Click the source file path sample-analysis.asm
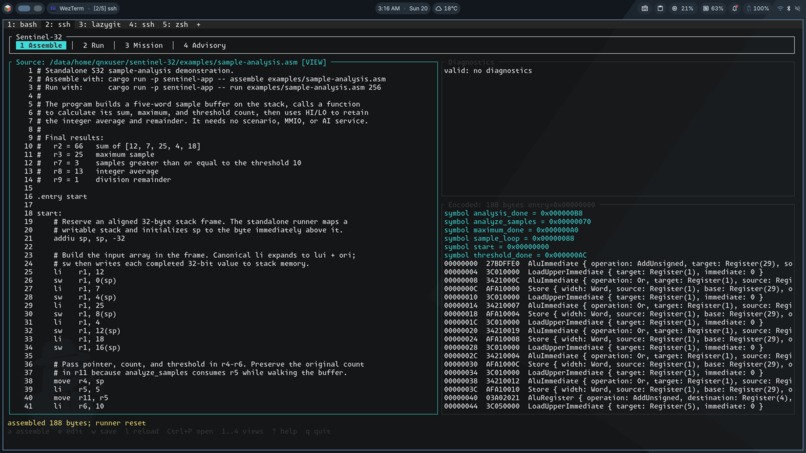The height and width of the screenshot is (453, 806). click(174, 62)
